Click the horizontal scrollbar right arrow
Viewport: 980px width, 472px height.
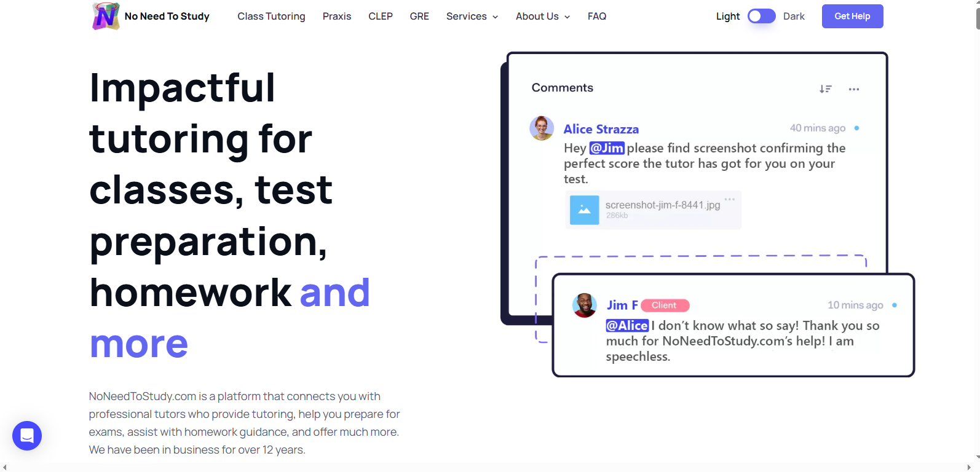pos(969,468)
